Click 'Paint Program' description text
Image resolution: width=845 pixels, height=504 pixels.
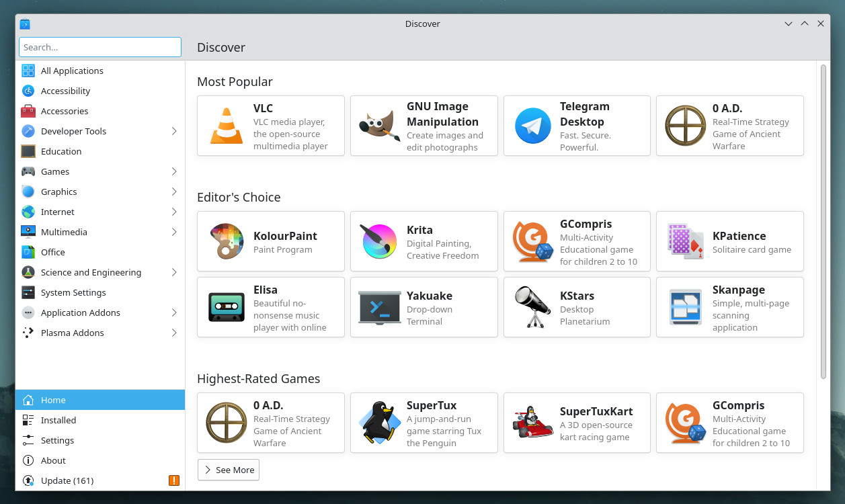pyautogui.click(x=283, y=249)
